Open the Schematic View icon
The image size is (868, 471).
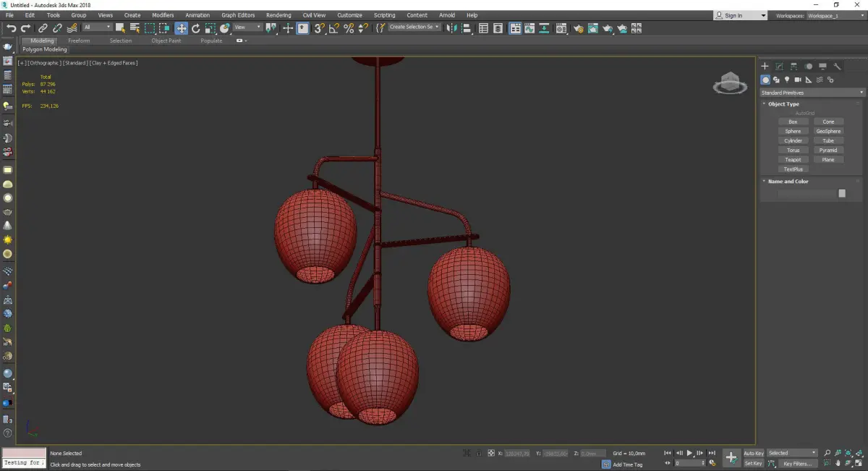[x=544, y=28]
